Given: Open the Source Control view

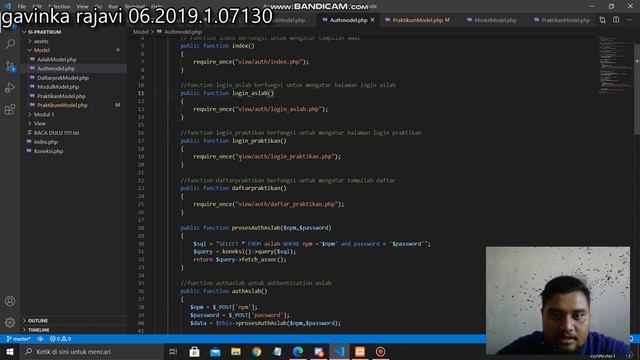Looking at the screenshot, I should tap(10, 66).
